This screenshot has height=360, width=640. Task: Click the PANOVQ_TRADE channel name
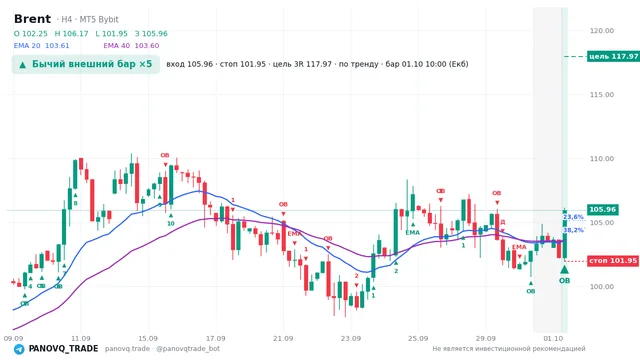63,349
